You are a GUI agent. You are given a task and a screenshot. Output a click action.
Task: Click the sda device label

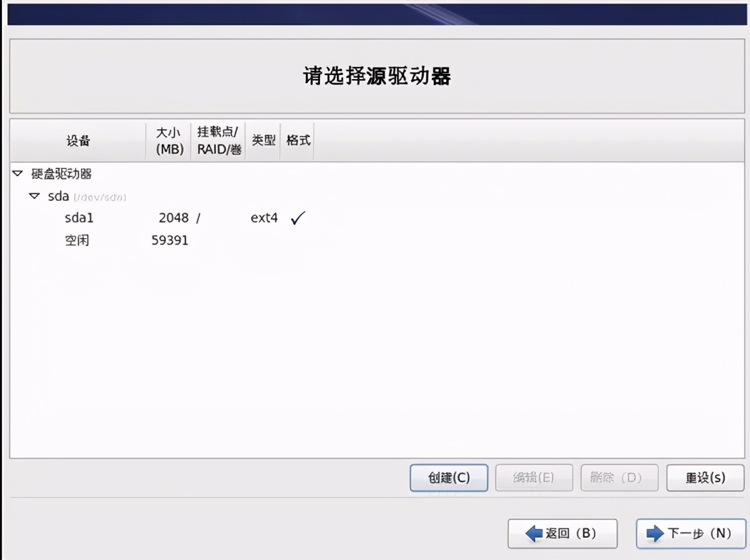[58, 196]
